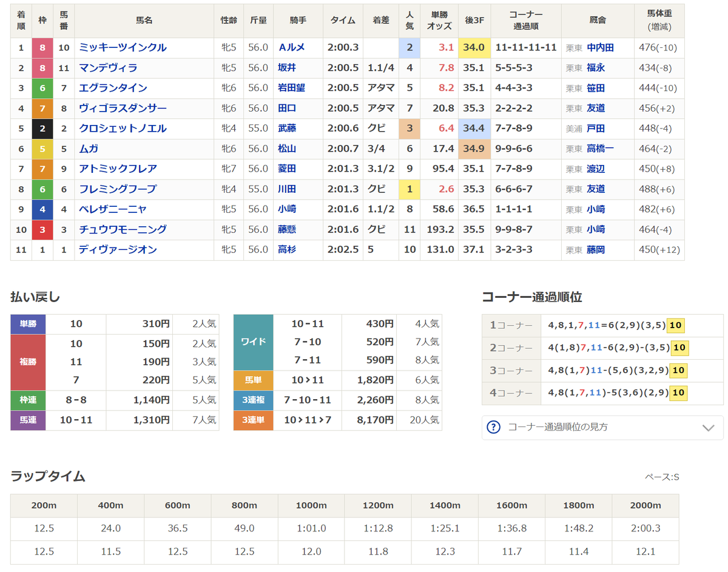The image size is (728, 572).
Task: Click the ペース:S label
Action: click(662, 477)
